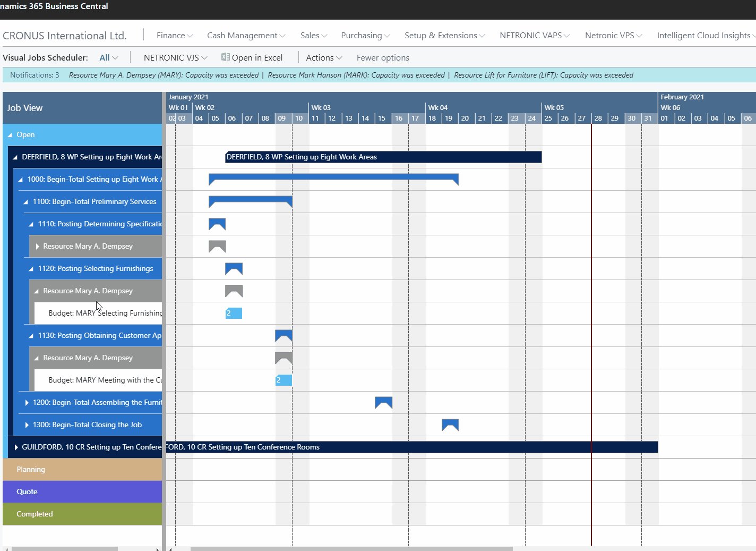
Task: Click the Notifications: 3 message bar
Action: point(35,75)
